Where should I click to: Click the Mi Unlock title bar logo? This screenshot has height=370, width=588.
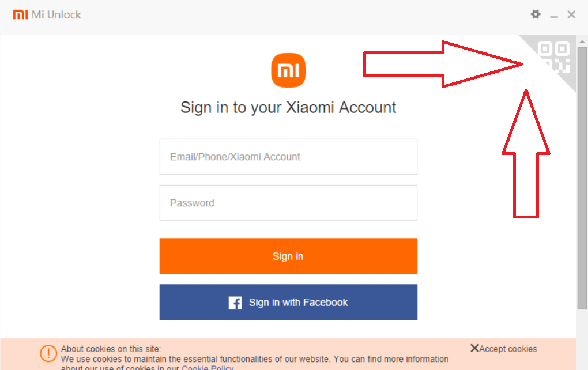[x=20, y=14]
